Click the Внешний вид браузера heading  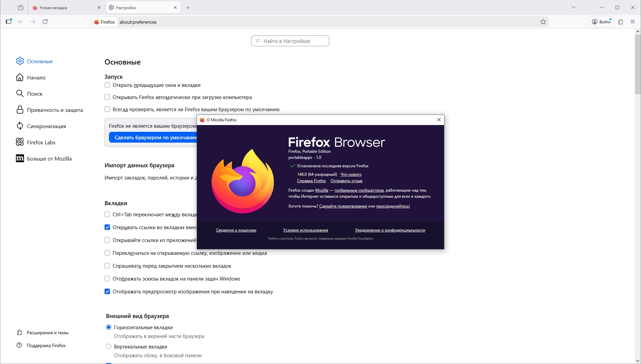pyautogui.click(x=137, y=316)
